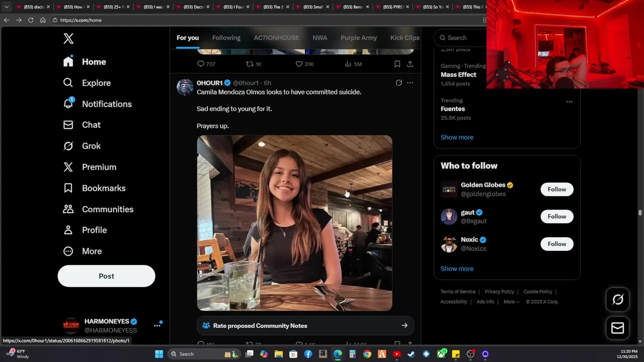Open the ellipsis menu on 0HOUR1's post
Image resolution: width=644 pixels, height=362 pixels.
coord(410,83)
